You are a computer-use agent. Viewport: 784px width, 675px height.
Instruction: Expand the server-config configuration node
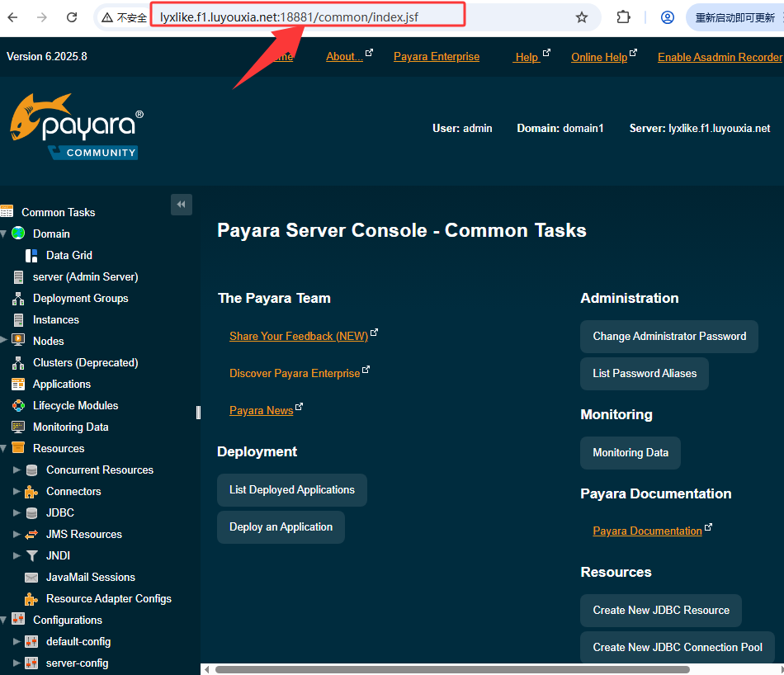(x=18, y=663)
